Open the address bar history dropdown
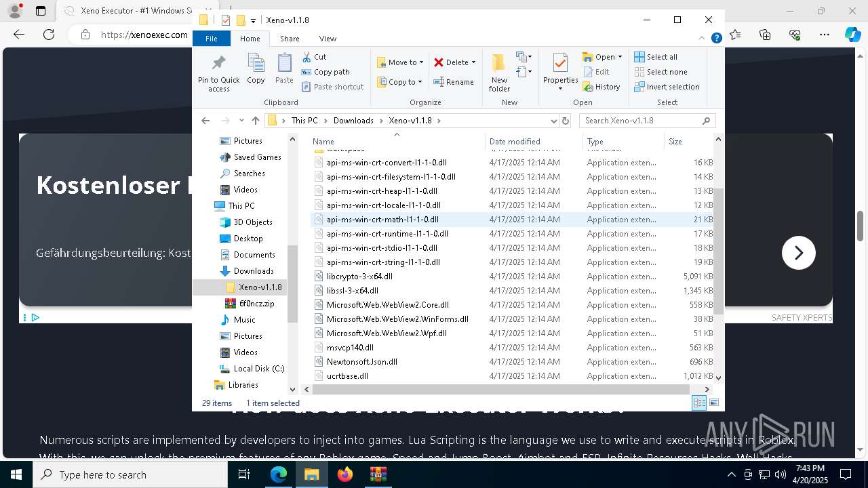This screenshot has height=488, width=868. point(554,121)
